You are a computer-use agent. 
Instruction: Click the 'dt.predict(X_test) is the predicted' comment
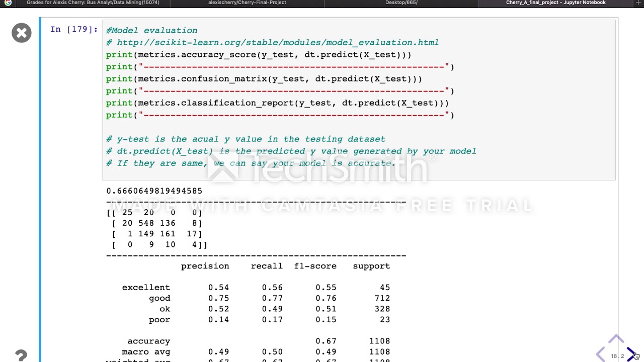click(x=291, y=151)
